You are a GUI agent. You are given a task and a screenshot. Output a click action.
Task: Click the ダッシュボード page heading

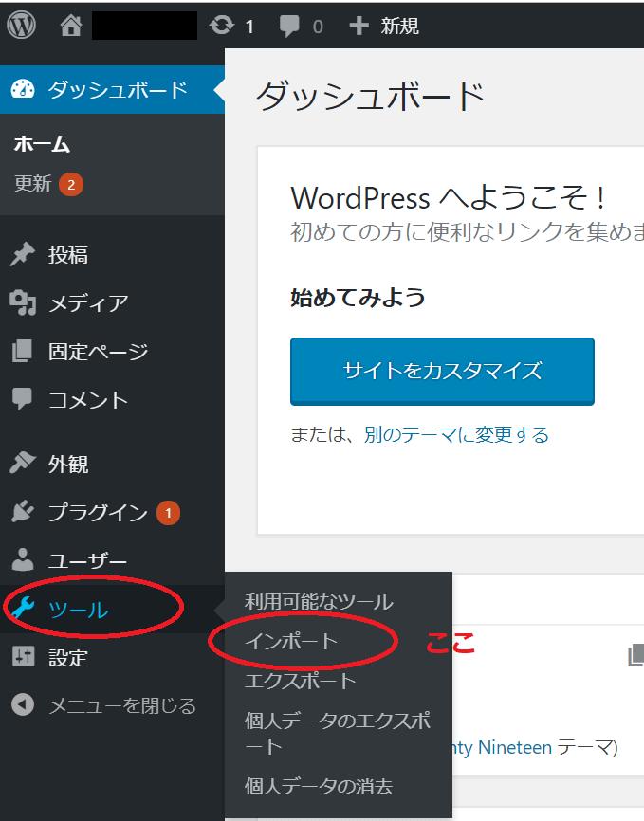[x=370, y=97]
